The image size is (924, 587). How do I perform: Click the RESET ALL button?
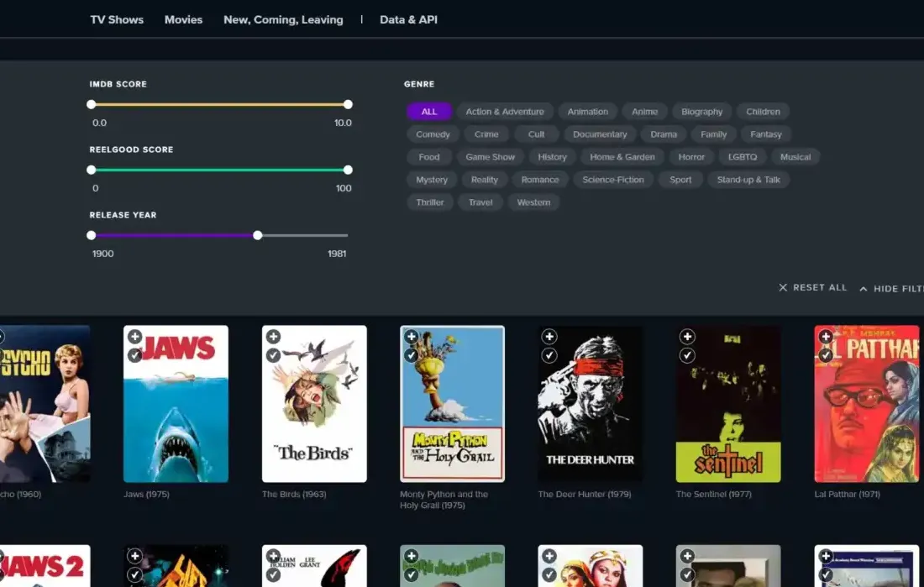(x=819, y=287)
